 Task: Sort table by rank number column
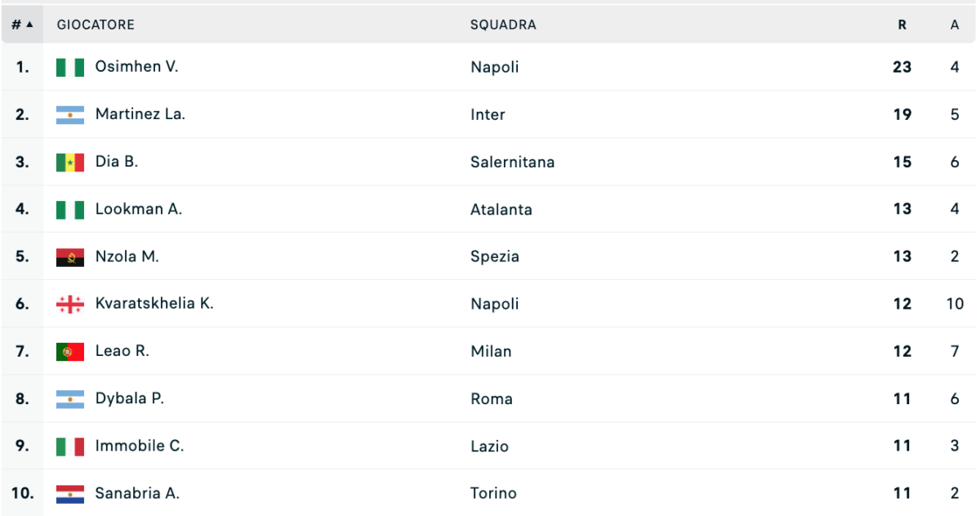[x=22, y=24]
